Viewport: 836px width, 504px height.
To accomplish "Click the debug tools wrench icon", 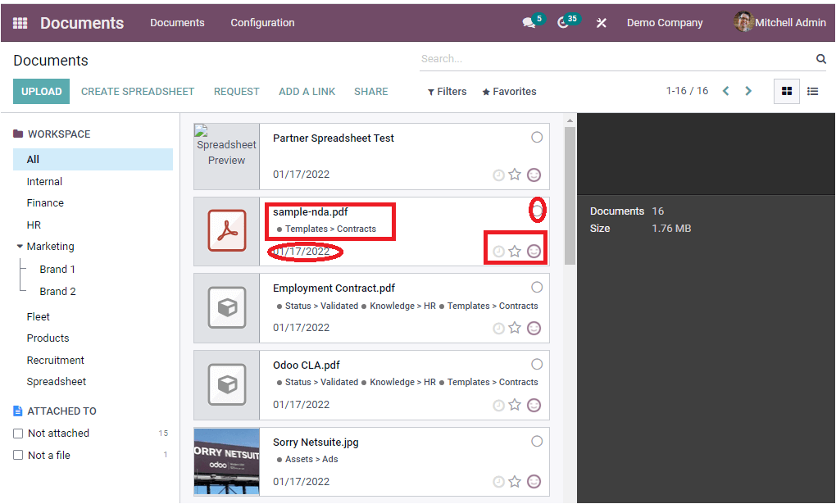I will [602, 23].
